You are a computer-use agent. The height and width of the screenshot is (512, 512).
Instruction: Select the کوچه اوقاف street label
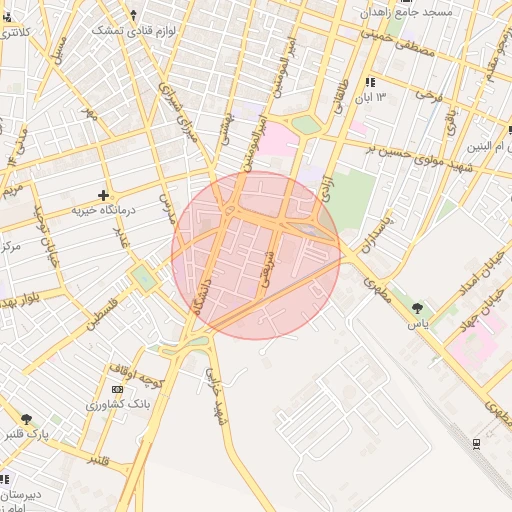[x=137, y=376]
